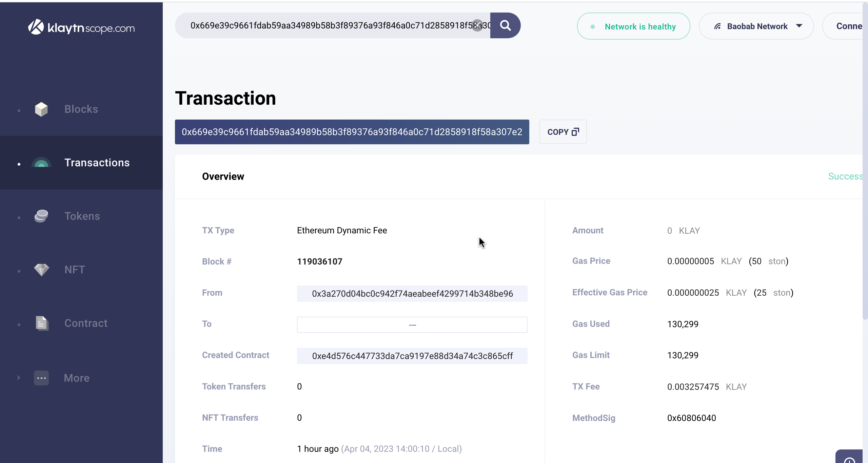
Task: Copy the transaction hash with COPY button
Action: tap(563, 132)
